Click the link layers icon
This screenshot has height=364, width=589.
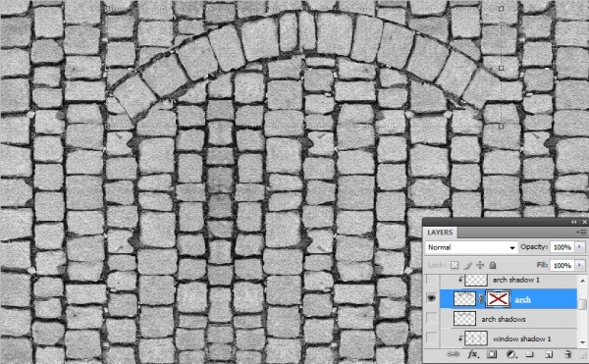[x=454, y=354]
